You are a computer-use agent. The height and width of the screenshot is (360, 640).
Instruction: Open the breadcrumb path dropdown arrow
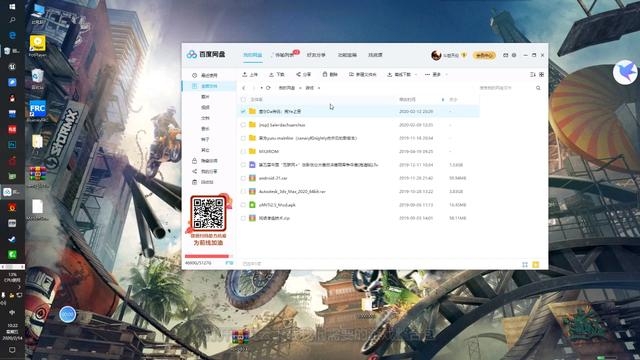319,88
